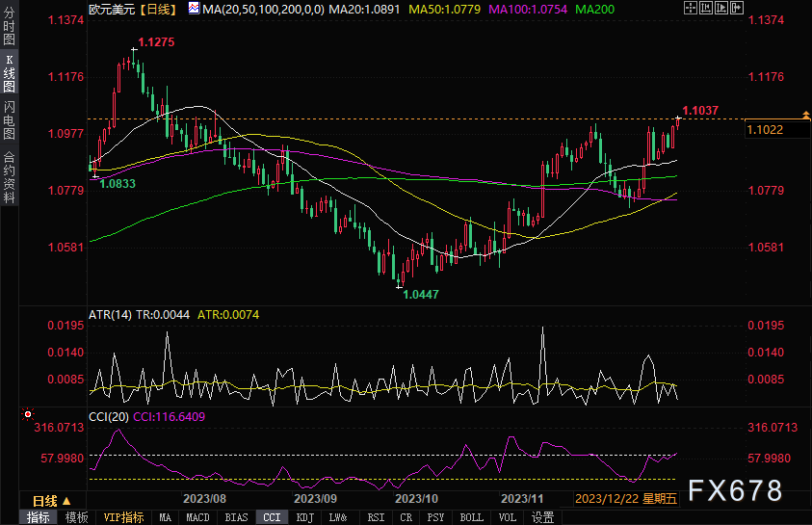812x525 pixels.
Task: Click the MA indicator chart icon
Action: pos(196,9)
